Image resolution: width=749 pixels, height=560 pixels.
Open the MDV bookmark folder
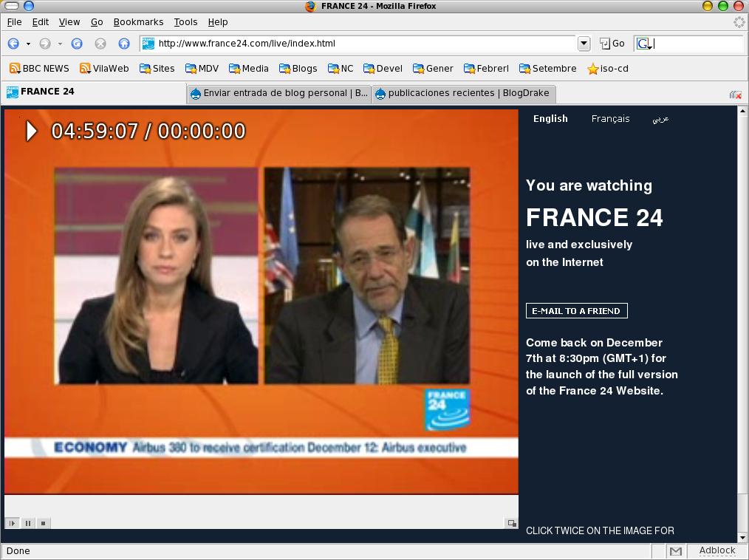202,68
